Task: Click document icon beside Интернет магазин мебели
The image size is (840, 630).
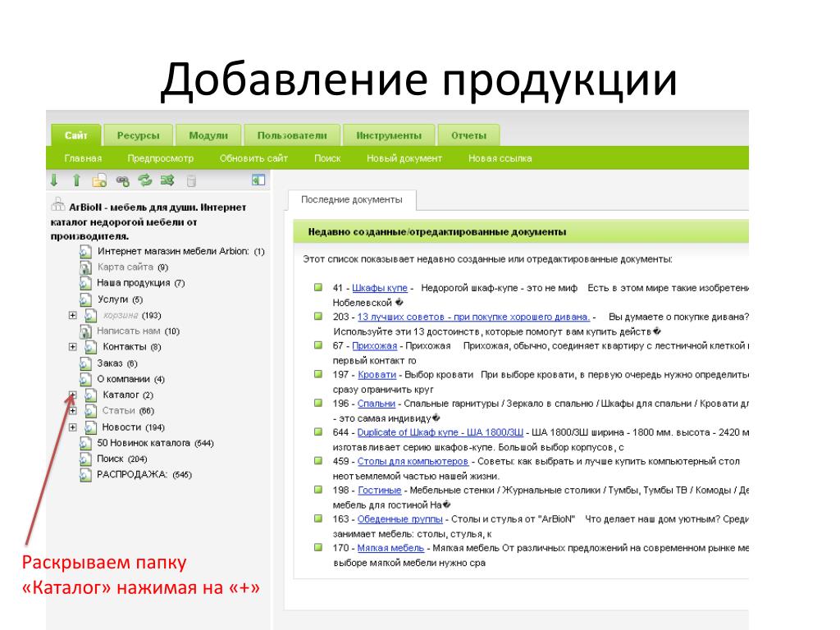Action: click(85, 252)
